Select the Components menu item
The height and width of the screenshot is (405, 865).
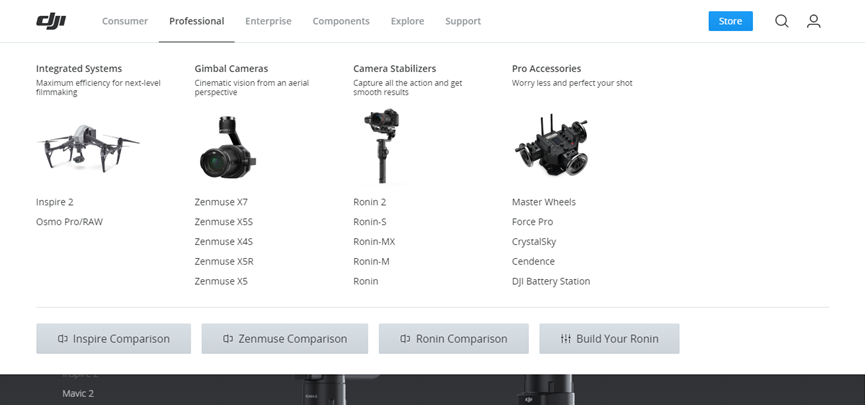[x=341, y=21]
